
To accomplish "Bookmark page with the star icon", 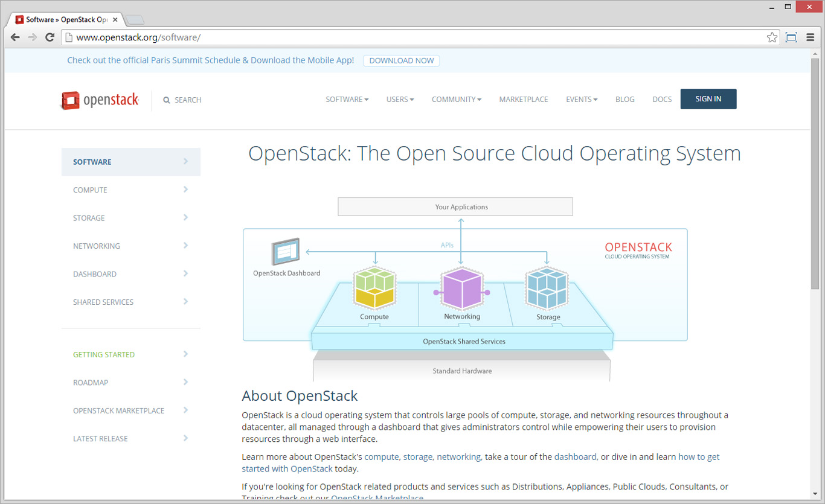I will (772, 37).
